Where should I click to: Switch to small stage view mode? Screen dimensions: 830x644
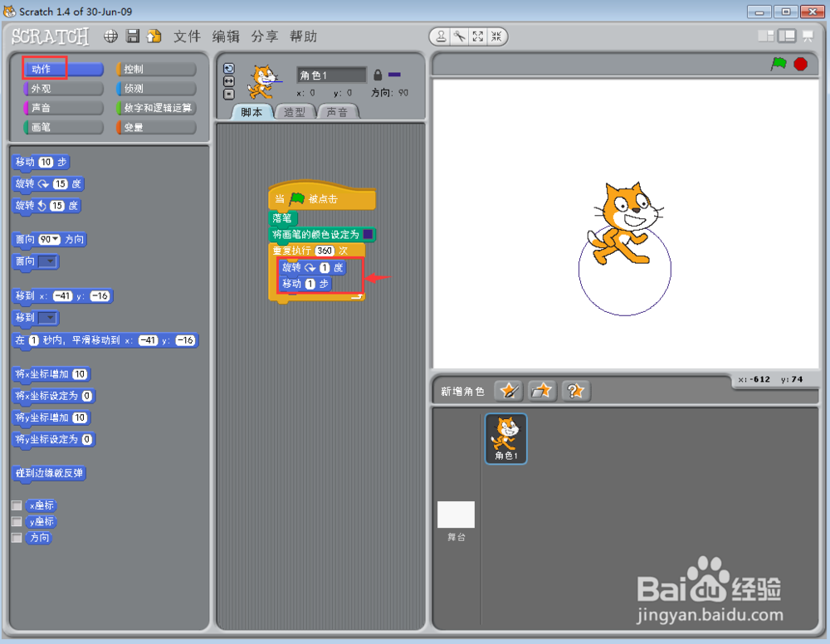pyautogui.click(x=766, y=36)
